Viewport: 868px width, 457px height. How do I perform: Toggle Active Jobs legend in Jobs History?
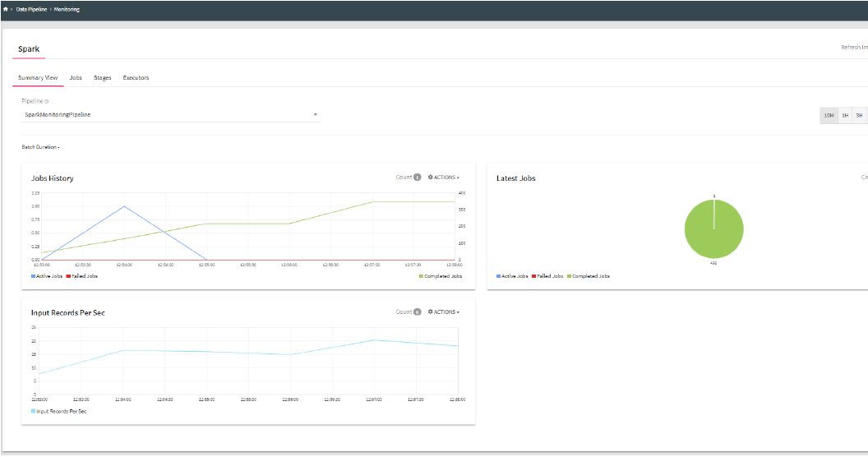pos(47,276)
